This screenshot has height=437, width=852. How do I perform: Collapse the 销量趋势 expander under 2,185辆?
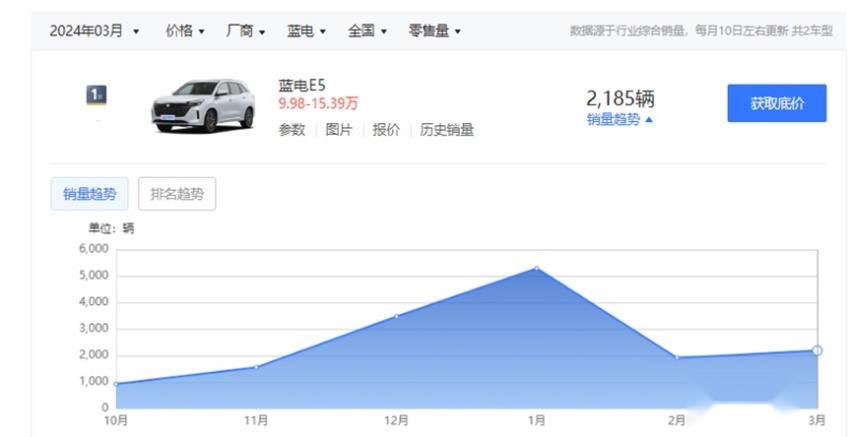[x=619, y=120]
